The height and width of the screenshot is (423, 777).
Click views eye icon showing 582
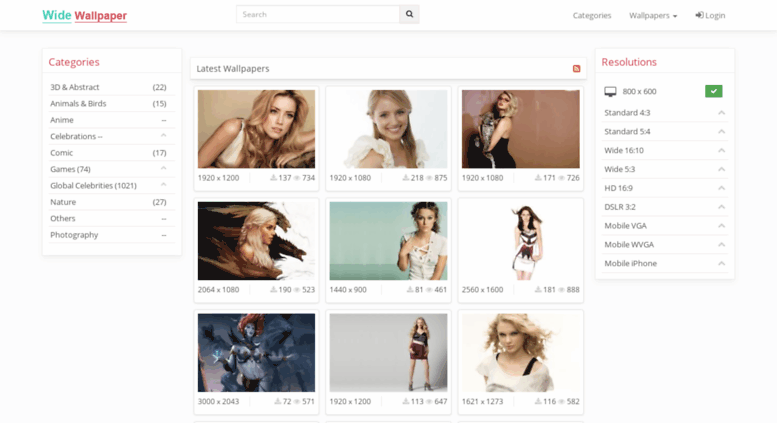561,402
